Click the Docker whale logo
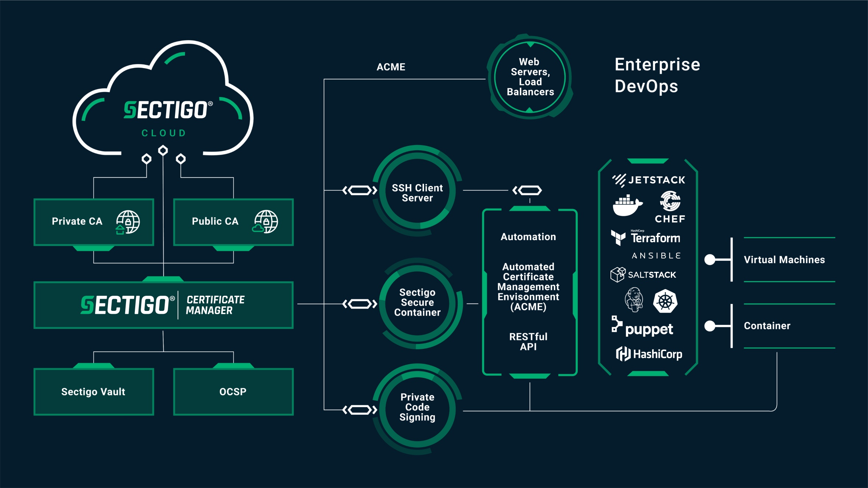This screenshot has width=868, height=488. 627,206
